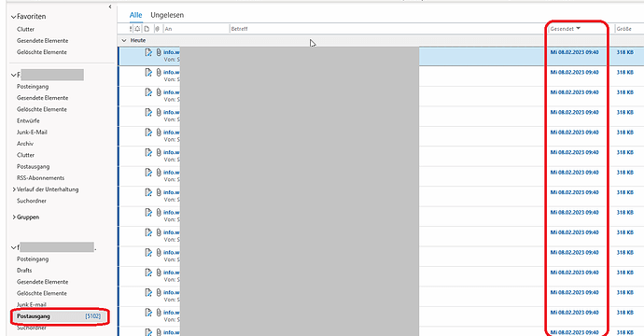This screenshot has width=644, height=336.
Task: Click the attachment paperclip column header icon
Action: [x=157, y=29]
